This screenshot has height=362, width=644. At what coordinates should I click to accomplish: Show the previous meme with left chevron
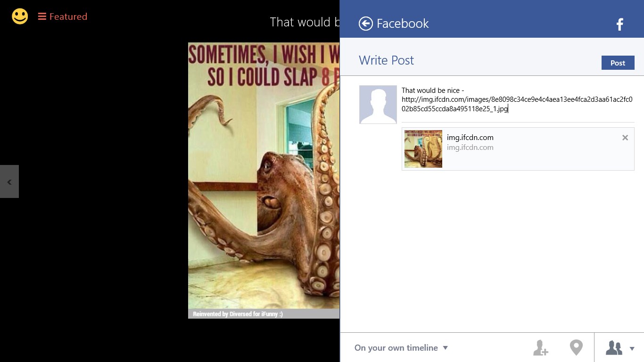click(x=9, y=182)
